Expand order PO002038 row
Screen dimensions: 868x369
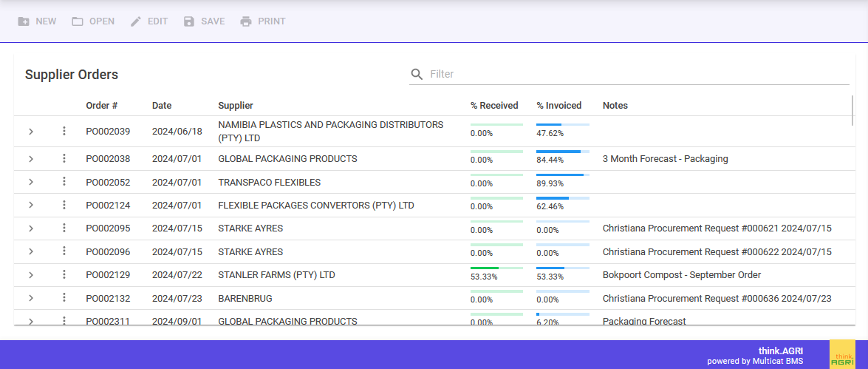pyautogui.click(x=31, y=159)
